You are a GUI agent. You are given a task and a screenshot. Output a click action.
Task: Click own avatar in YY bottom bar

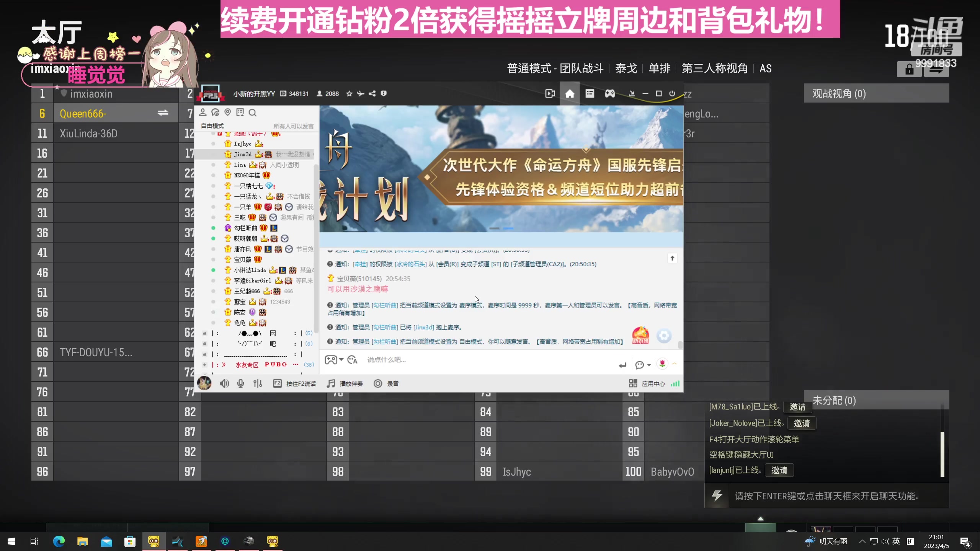204,383
